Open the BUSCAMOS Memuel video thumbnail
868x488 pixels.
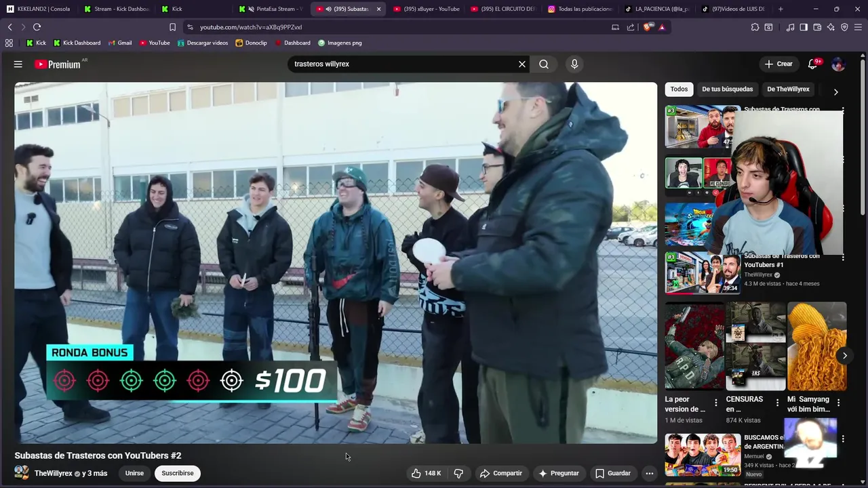tap(703, 455)
